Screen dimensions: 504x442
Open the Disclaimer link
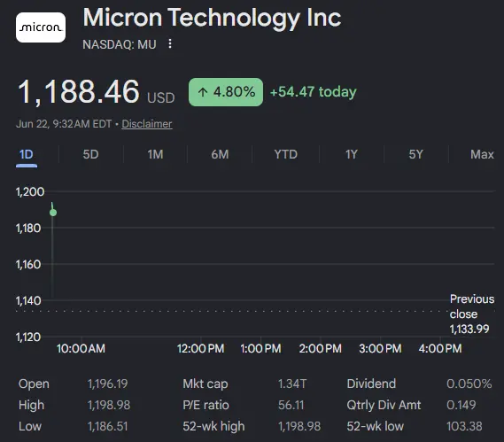pos(147,124)
